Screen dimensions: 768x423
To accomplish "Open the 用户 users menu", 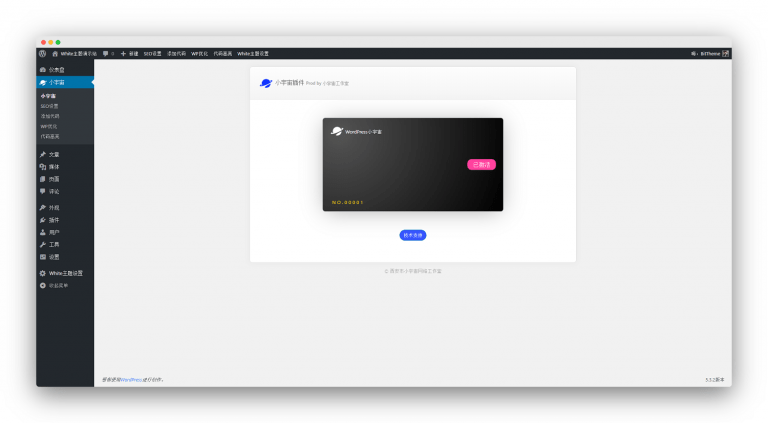I will (53, 232).
